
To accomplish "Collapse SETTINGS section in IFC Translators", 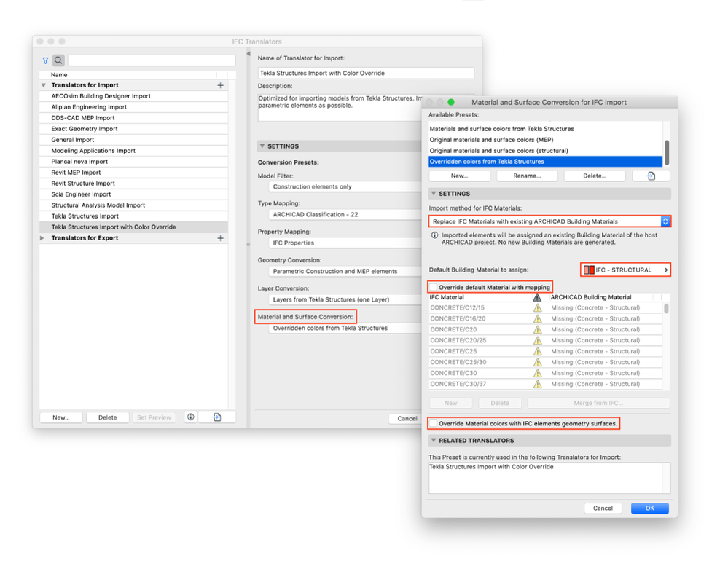I will coord(262,146).
